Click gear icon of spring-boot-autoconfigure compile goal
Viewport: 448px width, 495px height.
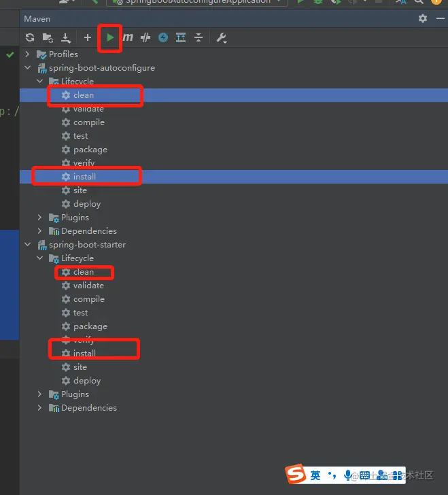pyautogui.click(x=66, y=122)
